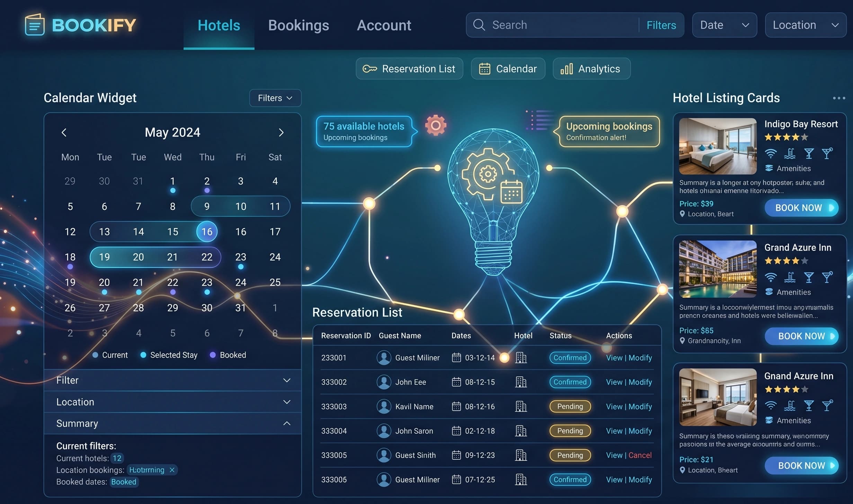The width and height of the screenshot is (853, 504).
Task: Open the Location dropdown in header
Action: [x=806, y=25]
